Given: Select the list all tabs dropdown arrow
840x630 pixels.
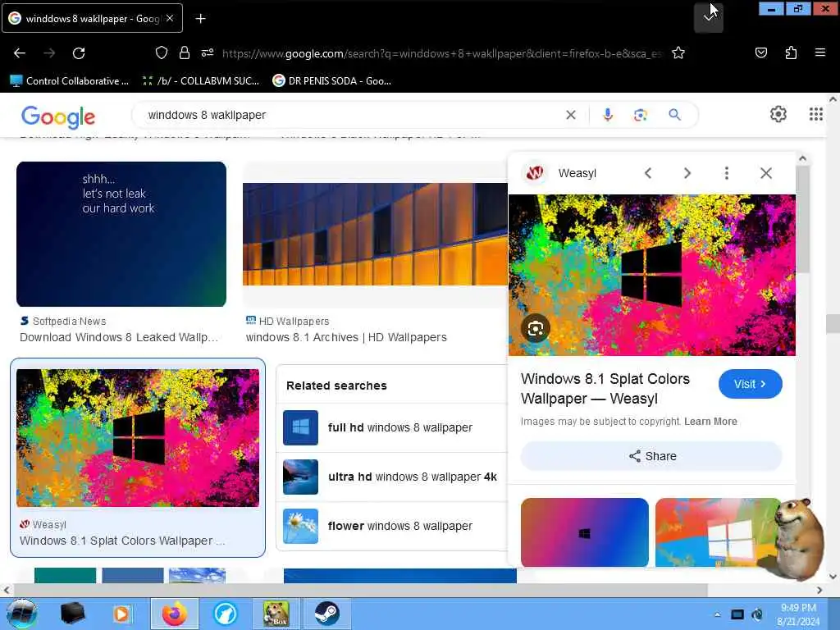Looking at the screenshot, I should coord(708,18).
